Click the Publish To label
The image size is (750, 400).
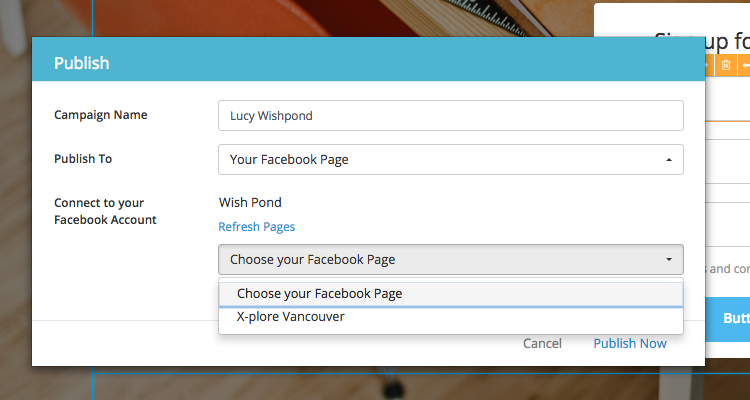coord(83,159)
